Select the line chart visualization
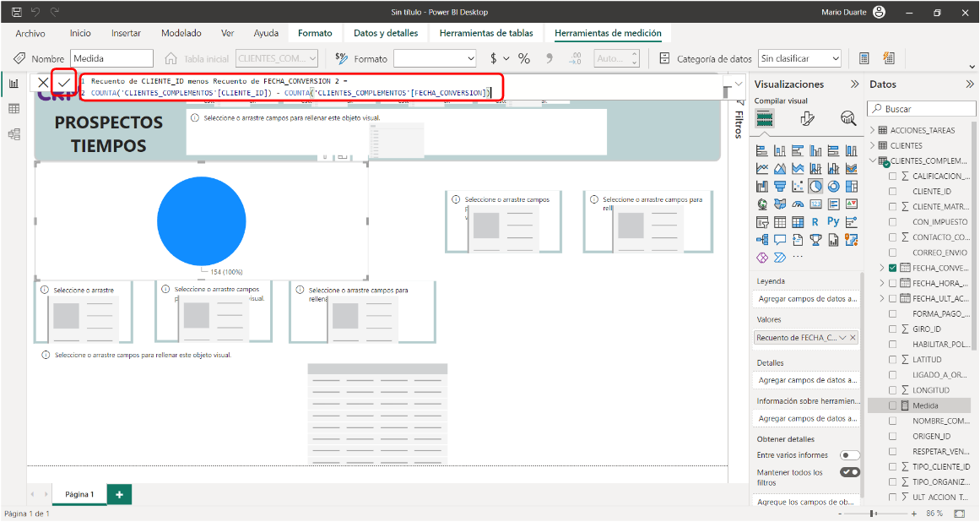This screenshot has width=980, height=522. pyautogui.click(x=762, y=168)
